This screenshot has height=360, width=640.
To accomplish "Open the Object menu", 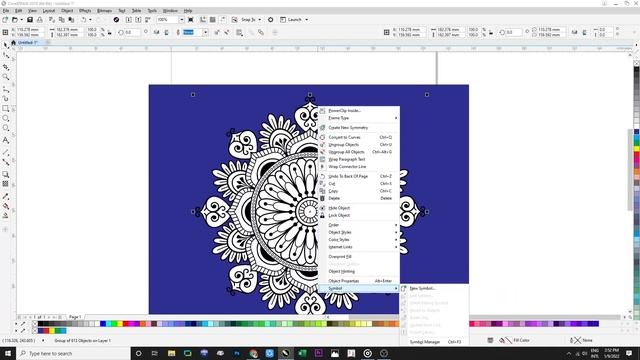I will coord(67,11).
